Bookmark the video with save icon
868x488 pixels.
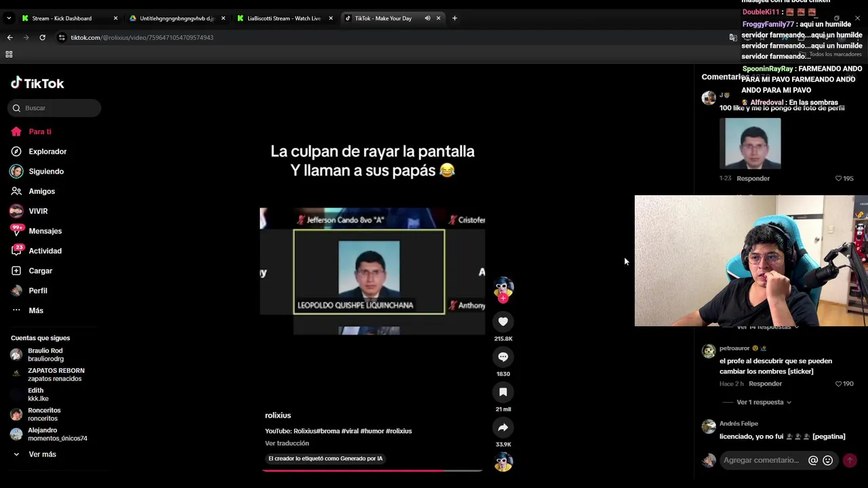tap(503, 392)
